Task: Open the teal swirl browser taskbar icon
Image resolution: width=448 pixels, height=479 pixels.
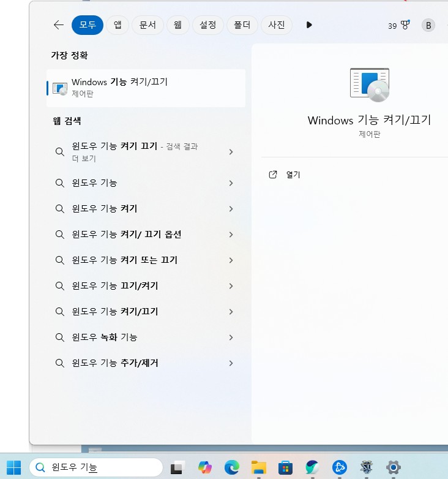Action: pos(312,467)
